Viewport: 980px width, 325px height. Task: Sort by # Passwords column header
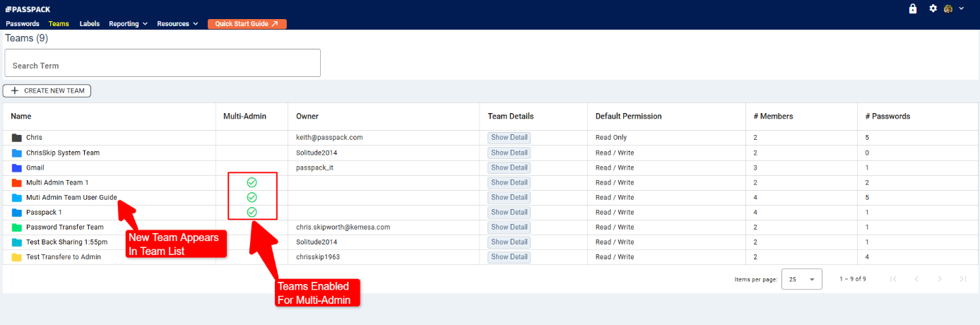coord(887,116)
